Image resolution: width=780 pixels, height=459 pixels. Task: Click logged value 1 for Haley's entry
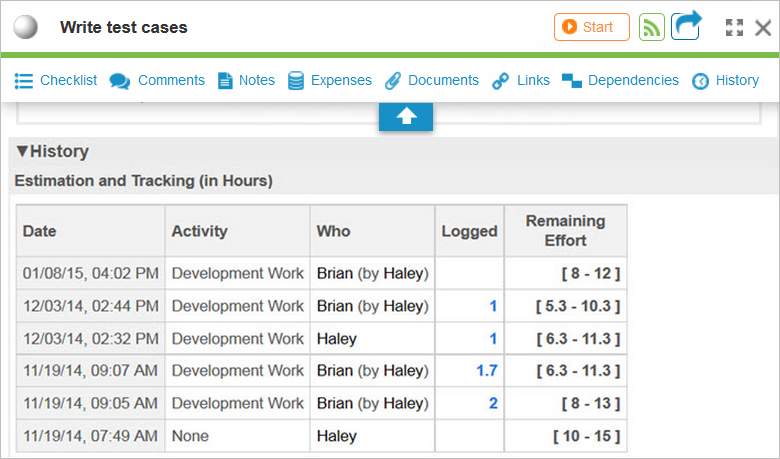point(493,339)
